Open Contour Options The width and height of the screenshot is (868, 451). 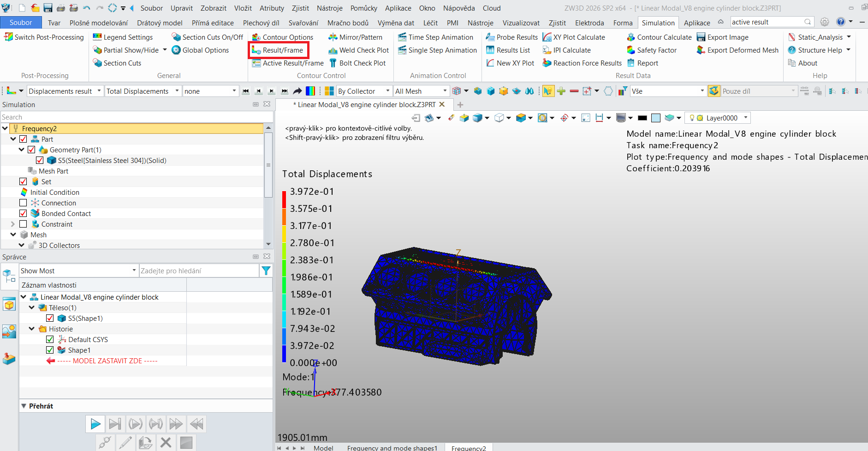tap(282, 37)
